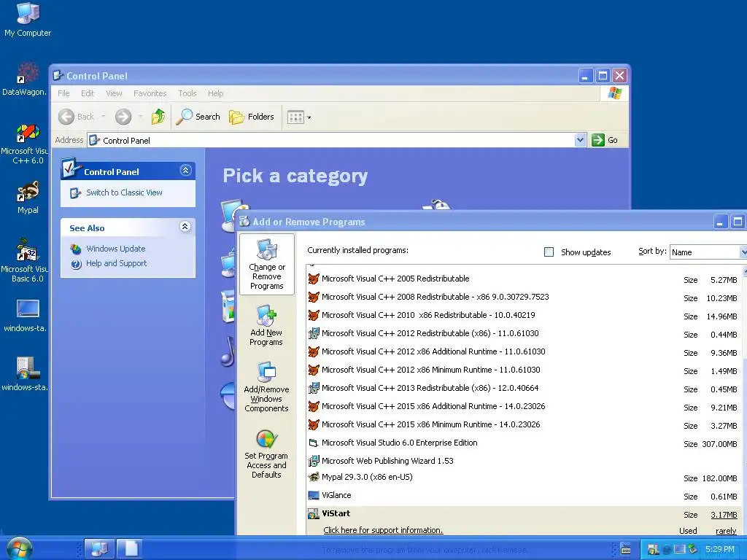This screenshot has width=747, height=560.
Task: Open the View menu
Action: click(114, 93)
